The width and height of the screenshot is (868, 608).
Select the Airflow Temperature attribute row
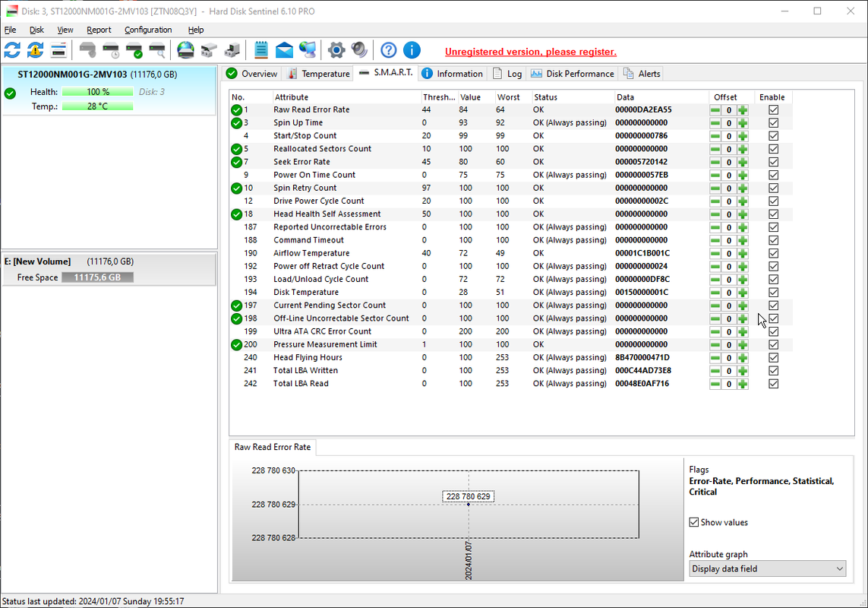(x=510, y=253)
